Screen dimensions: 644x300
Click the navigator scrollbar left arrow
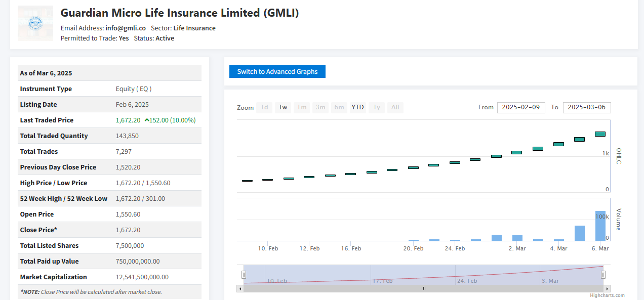point(240,288)
